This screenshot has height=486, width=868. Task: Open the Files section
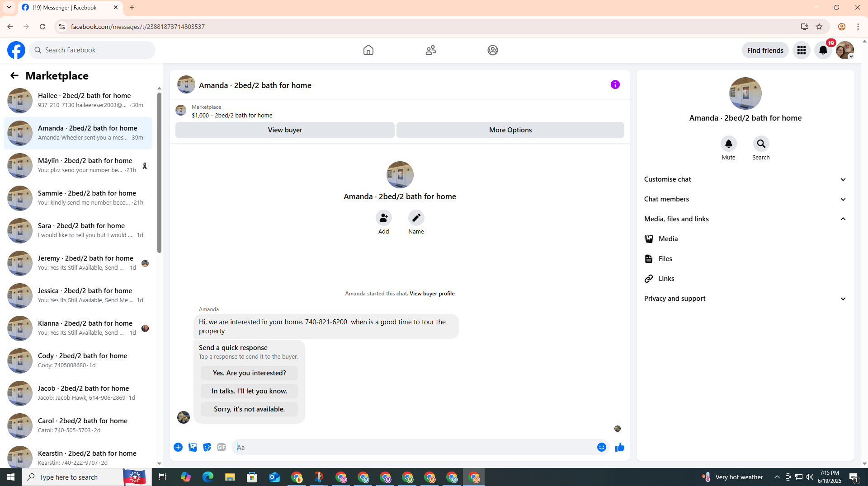[x=745, y=259]
